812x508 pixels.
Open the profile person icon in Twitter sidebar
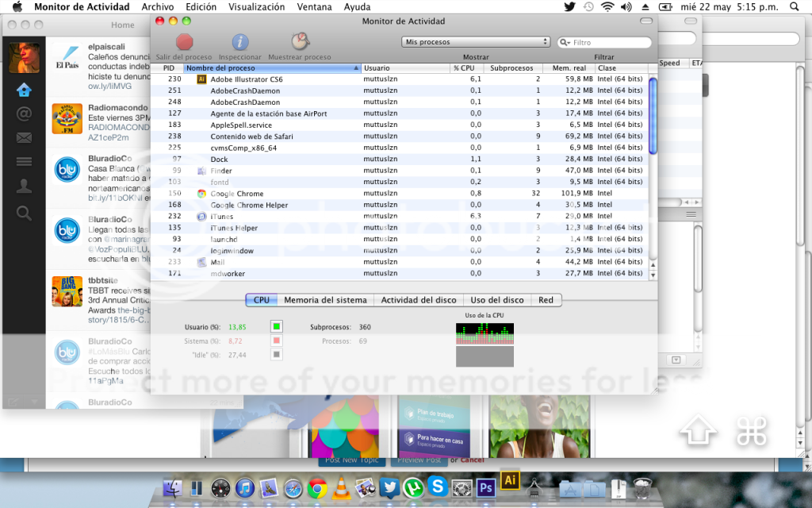24,186
